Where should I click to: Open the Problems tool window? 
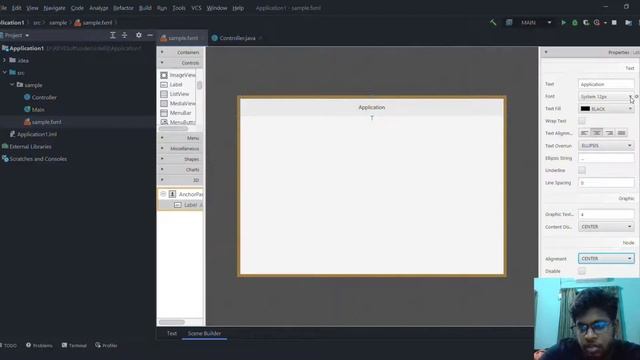pyautogui.click(x=39, y=345)
